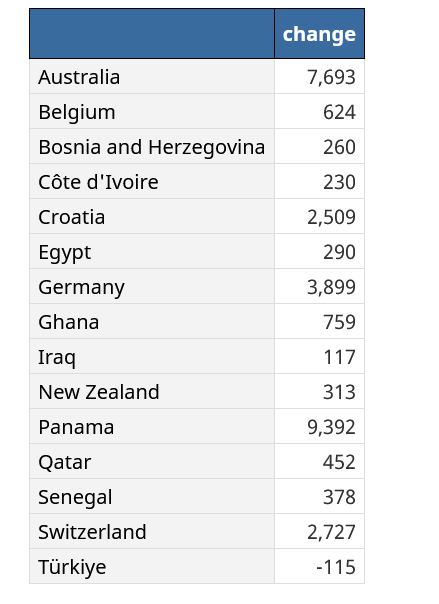Click the Belgium country cell
Image resolution: width=439 pixels, height=604 pixels.
pos(152,111)
